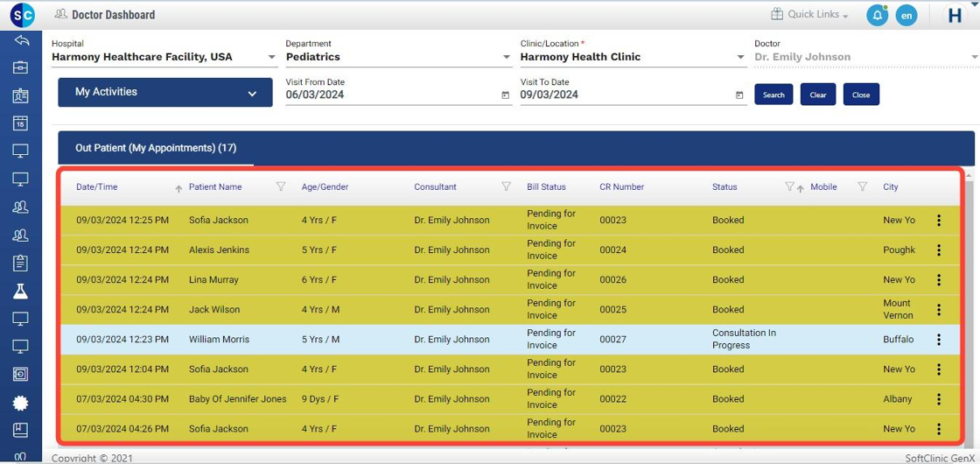Expand the Doctor dropdown showing Dr. Emily Johnson

(x=975, y=57)
